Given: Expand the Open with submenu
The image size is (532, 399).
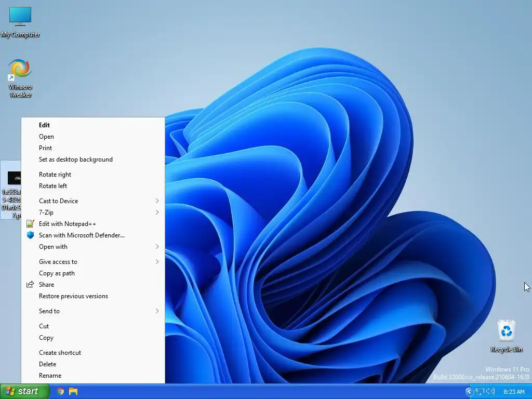Looking at the screenshot, I should click(93, 247).
